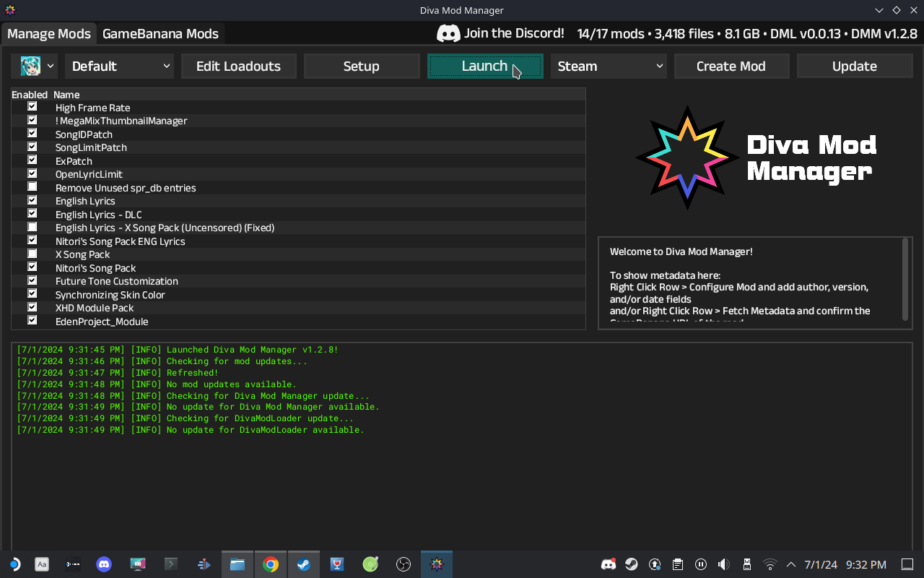Viewport: 924px width, 578px height.
Task: Click the Edit Loadouts button
Action: click(x=238, y=66)
